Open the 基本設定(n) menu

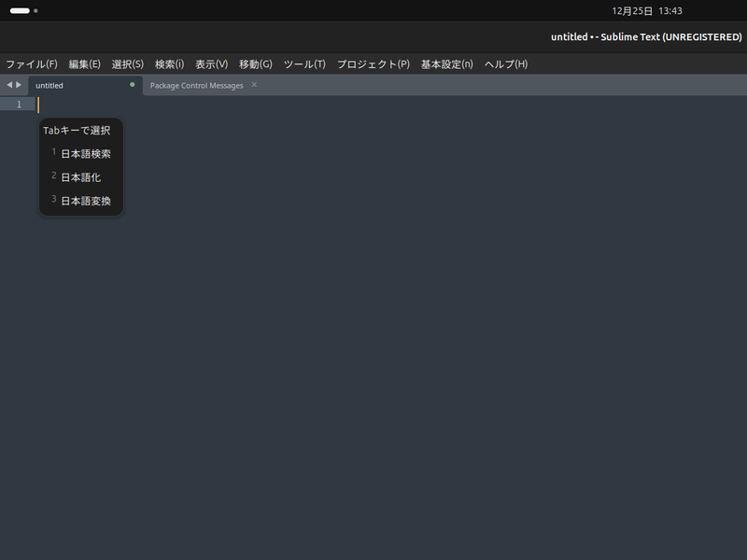coord(445,64)
